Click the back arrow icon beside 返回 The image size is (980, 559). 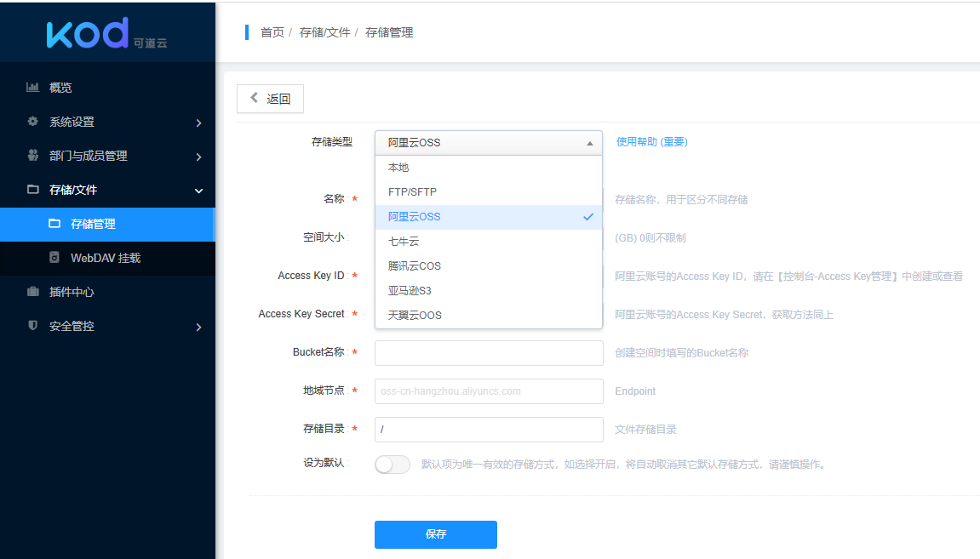pos(254,98)
